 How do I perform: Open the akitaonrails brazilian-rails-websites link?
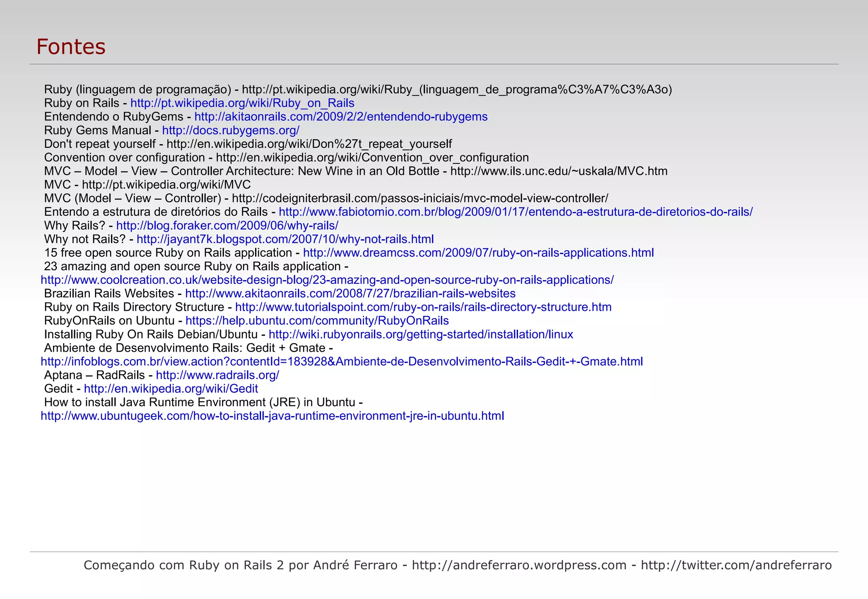pyautogui.click(x=351, y=293)
